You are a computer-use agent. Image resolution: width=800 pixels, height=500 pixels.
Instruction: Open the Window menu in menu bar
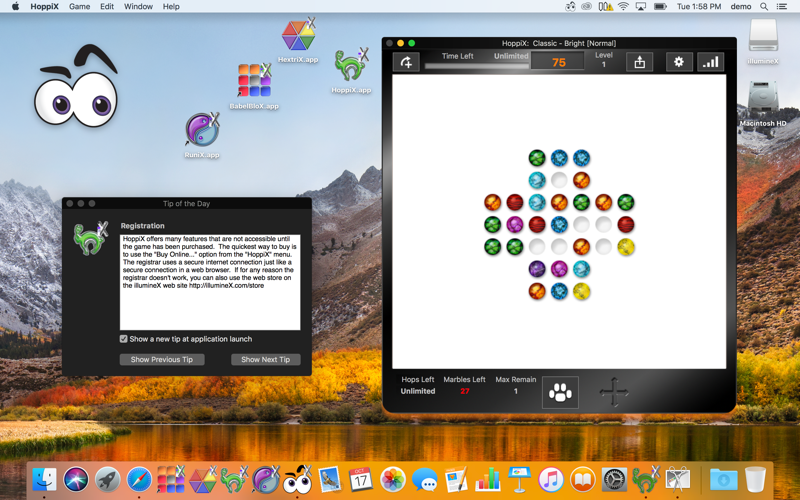[x=138, y=7]
